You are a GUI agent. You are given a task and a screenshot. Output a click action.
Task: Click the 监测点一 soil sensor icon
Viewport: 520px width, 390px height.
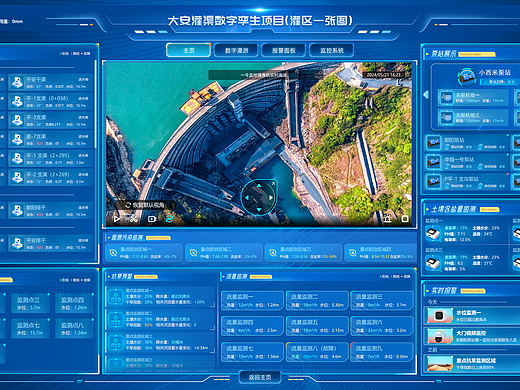pos(433,233)
